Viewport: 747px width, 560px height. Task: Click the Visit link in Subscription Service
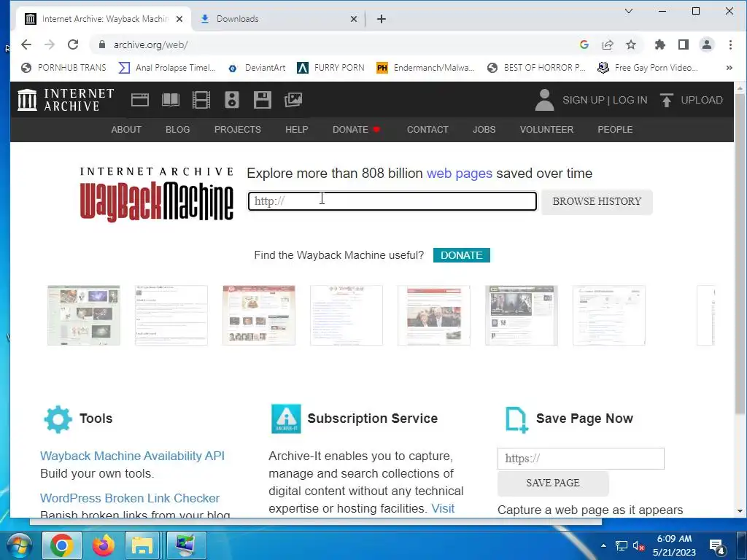pos(443,508)
